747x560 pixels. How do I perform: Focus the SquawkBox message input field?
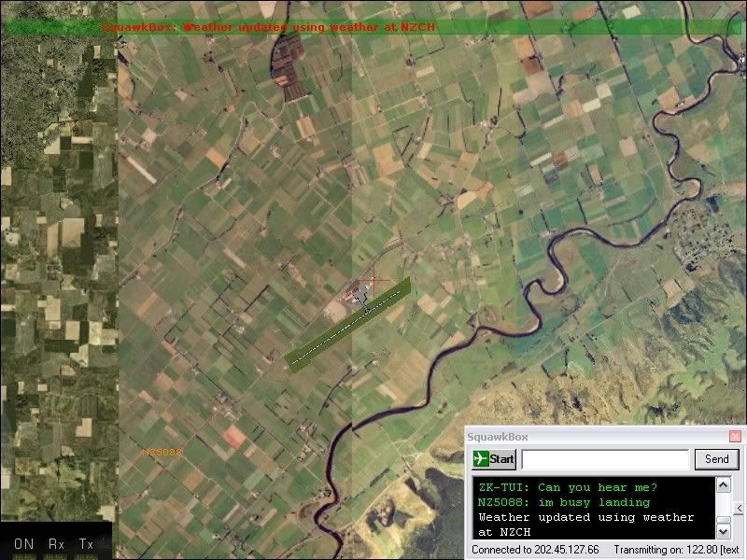(x=605, y=459)
